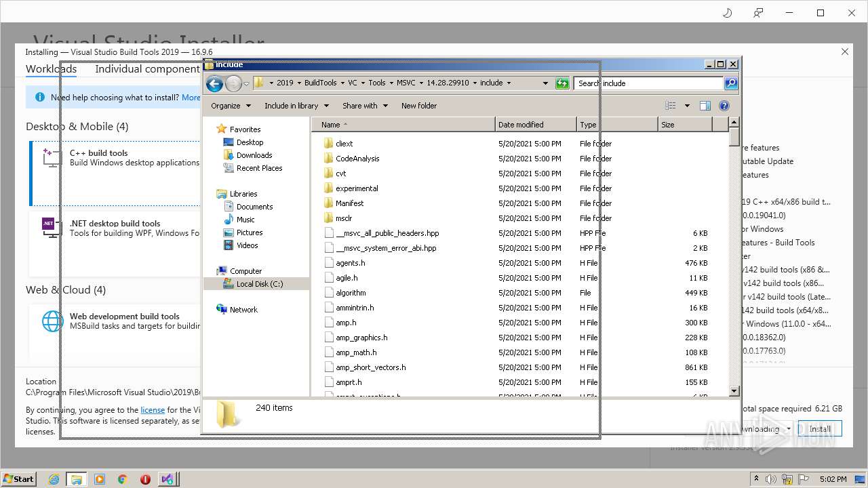Go back in the Explorer window
Image resolution: width=868 pixels, height=488 pixels.
[214, 83]
